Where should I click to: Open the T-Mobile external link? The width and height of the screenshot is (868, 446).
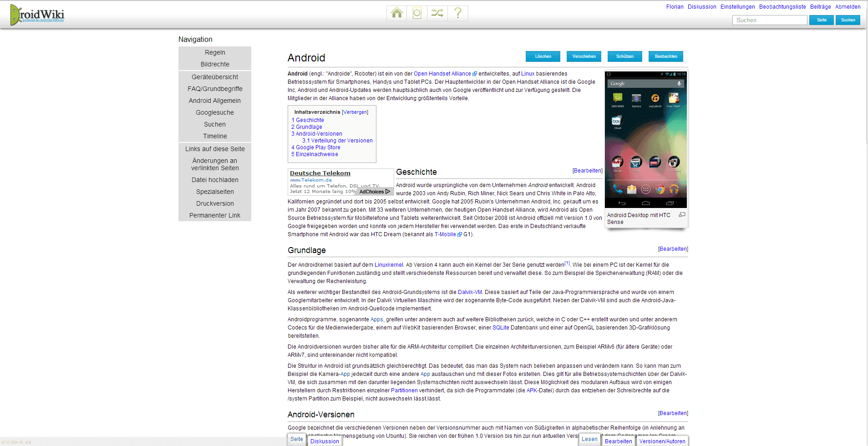[445, 234]
